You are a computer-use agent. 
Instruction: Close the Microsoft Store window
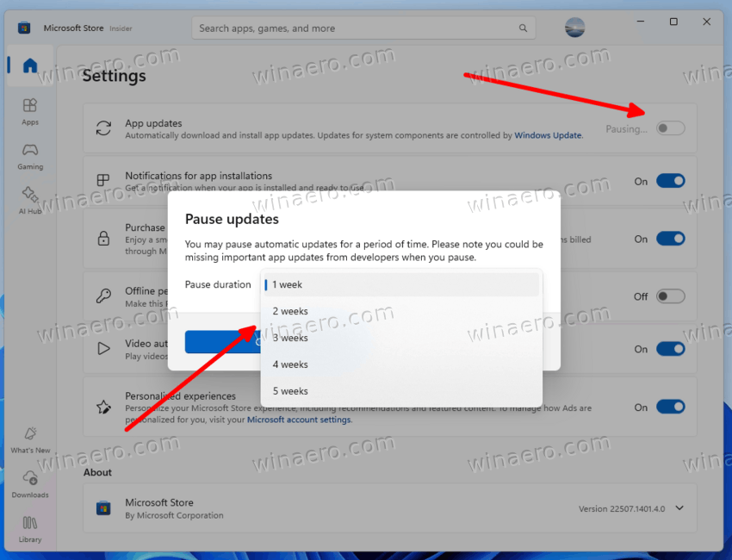pos(706,22)
